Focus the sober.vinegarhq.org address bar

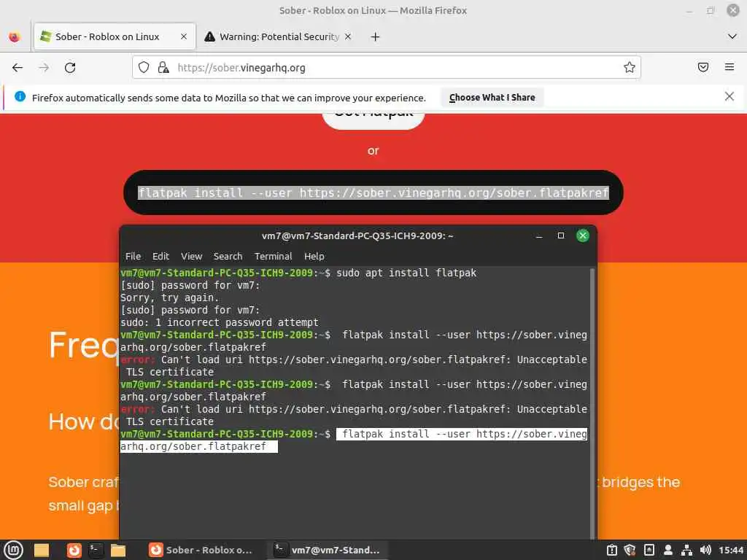point(386,68)
